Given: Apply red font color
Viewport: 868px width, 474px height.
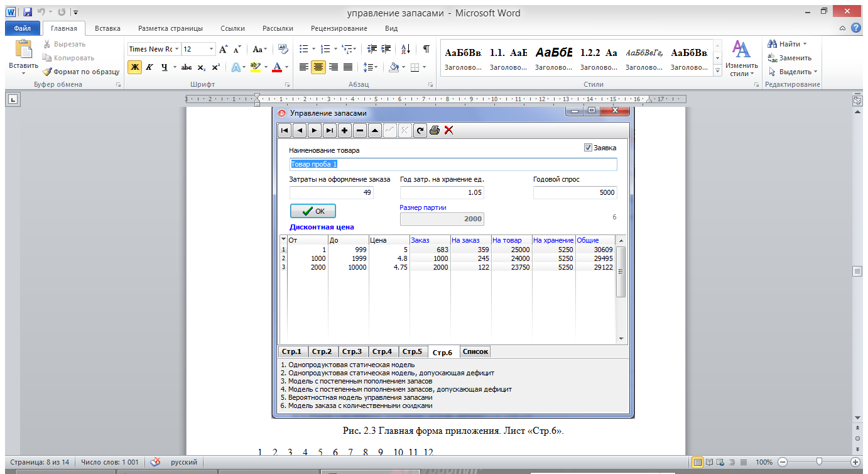Looking at the screenshot, I should [277, 67].
